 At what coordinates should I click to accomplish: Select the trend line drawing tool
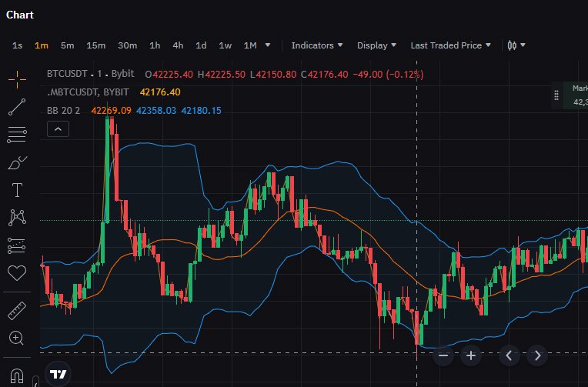(x=17, y=107)
